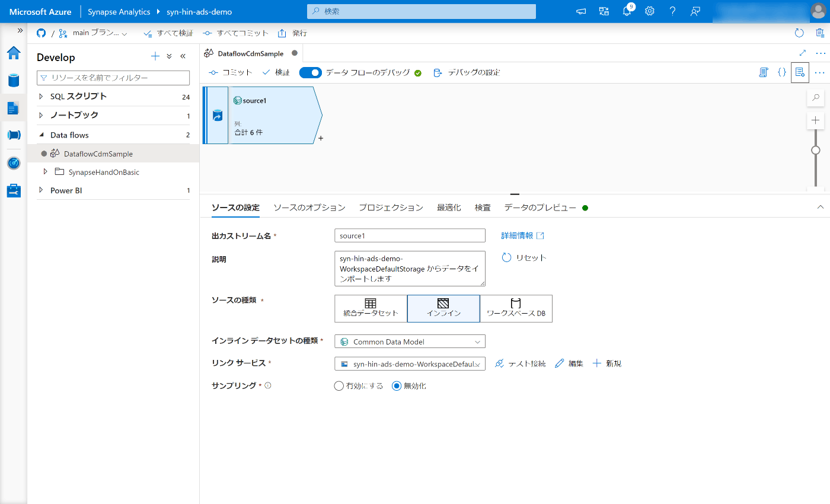Viewport: 830px width, 504px height.
Task: Open the help question mark icon
Action: (672, 11)
